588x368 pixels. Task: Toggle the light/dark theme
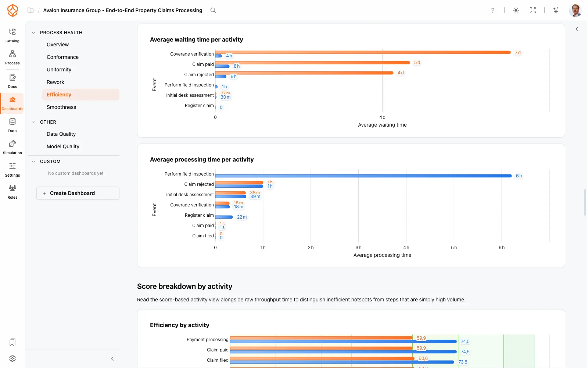pos(516,10)
